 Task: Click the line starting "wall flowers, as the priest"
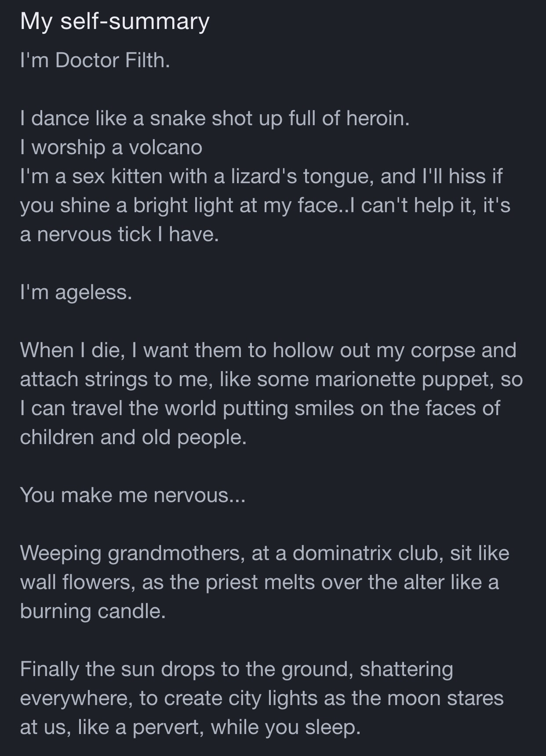coord(259,582)
